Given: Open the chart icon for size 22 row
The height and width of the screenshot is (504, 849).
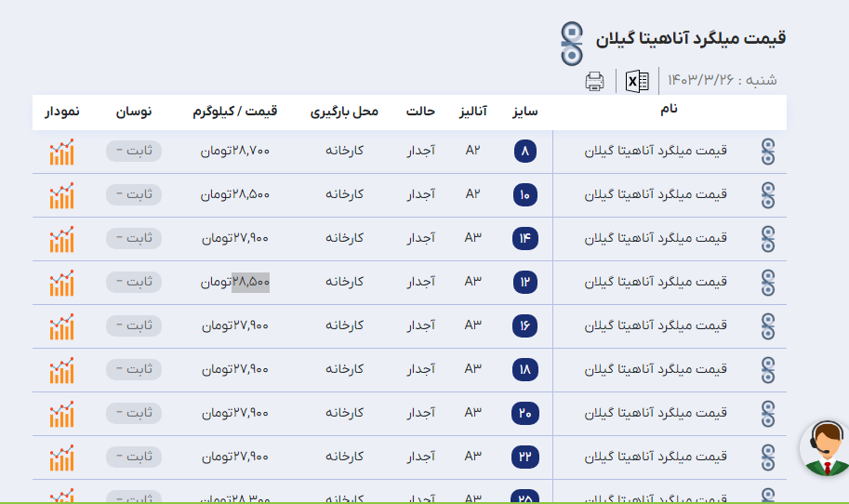Looking at the screenshot, I should click(x=61, y=458).
